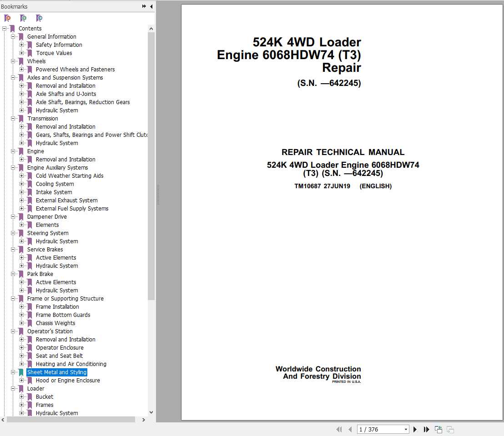Click the bookmarks horizontal scrollbar thumb

coord(71,420)
